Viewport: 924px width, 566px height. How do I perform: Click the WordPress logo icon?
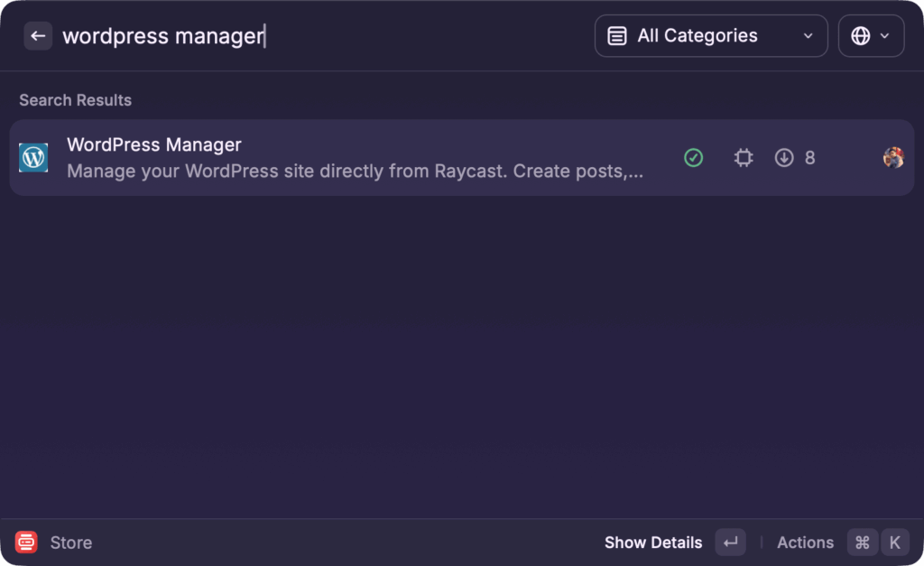coord(33,158)
